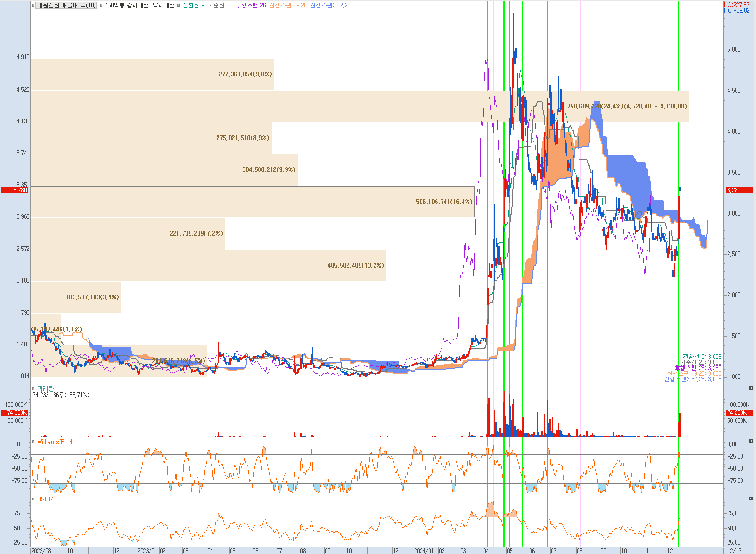Click the 25.00 RSI level on left axis
The width and height of the screenshot is (756, 554).
pos(20,542)
